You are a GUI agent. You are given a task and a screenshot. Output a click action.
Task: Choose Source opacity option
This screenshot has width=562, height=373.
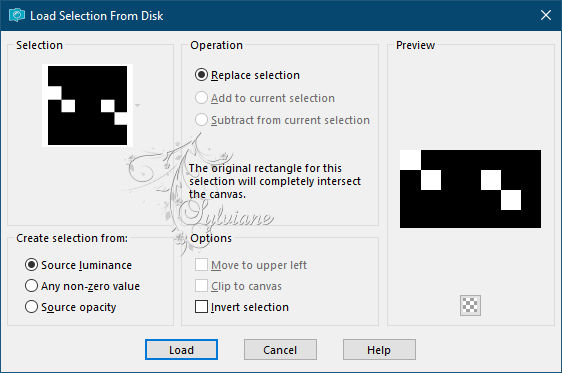click(x=71, y=307)
